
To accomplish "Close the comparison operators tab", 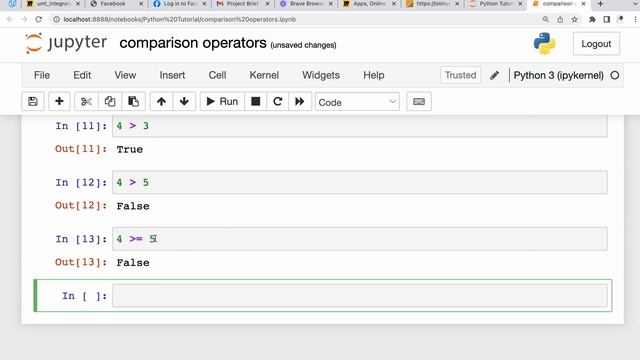I will point(583,4).
